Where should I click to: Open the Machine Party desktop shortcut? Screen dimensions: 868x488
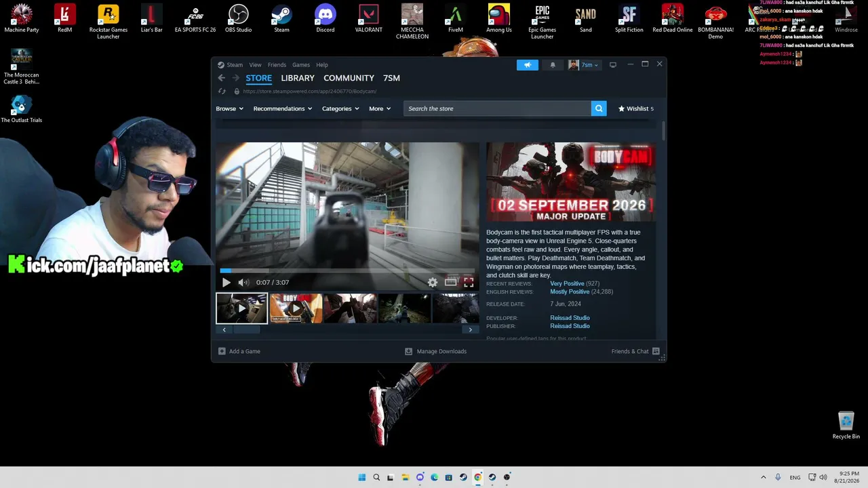pyautogui.click(x=22, y=18)
